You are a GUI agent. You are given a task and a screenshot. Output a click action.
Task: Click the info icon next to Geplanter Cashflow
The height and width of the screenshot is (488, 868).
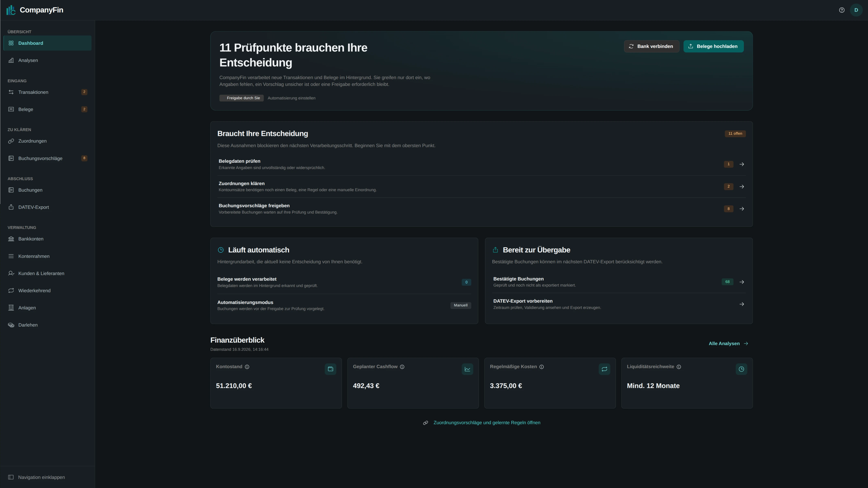pyautogui.click(x=402, y=367)
